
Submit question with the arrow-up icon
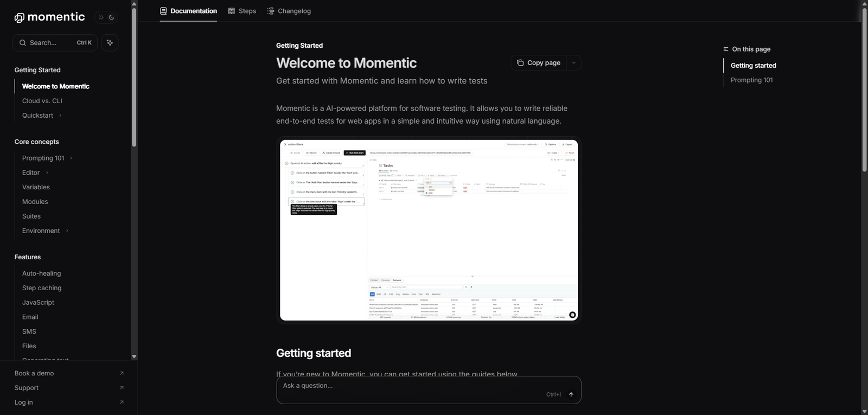point(571,394)
